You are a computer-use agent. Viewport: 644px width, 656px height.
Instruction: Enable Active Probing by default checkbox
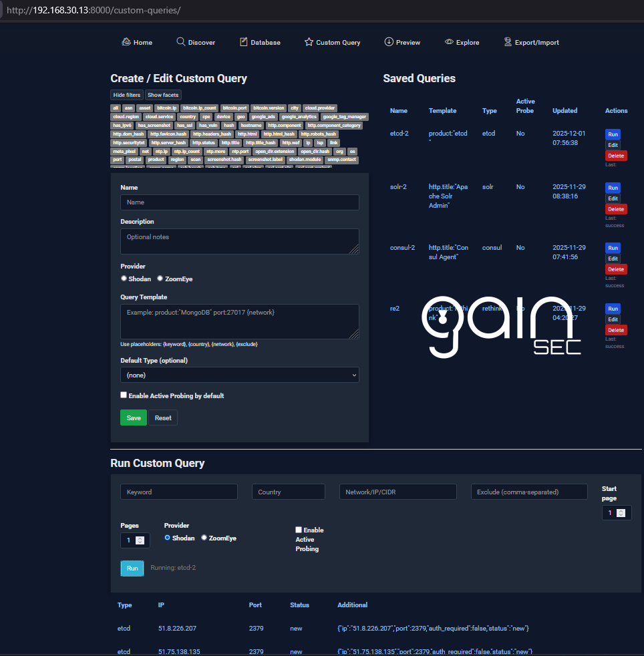[124, 395]
